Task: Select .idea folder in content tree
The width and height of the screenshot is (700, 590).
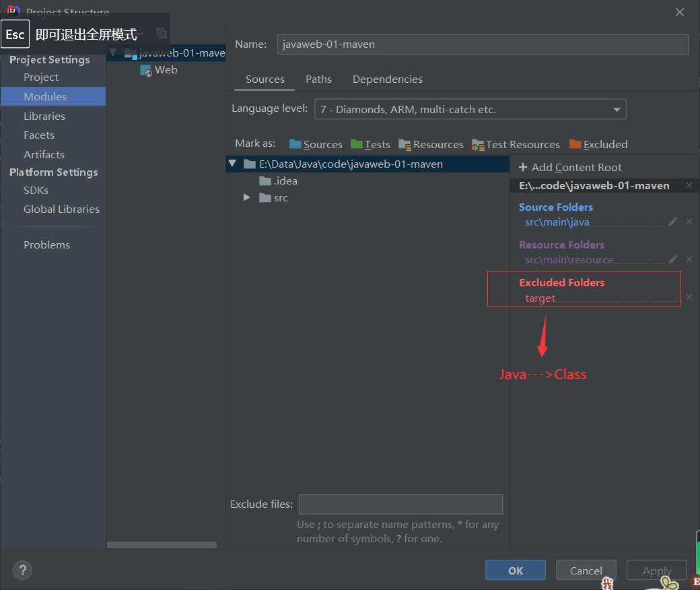Action: click(x=278, y=181)
